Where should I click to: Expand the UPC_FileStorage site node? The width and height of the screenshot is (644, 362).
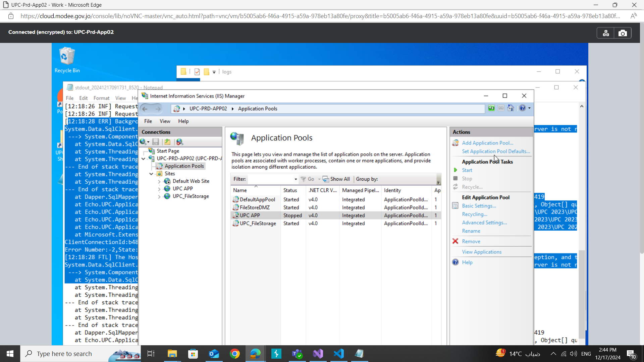pos(159,197)
